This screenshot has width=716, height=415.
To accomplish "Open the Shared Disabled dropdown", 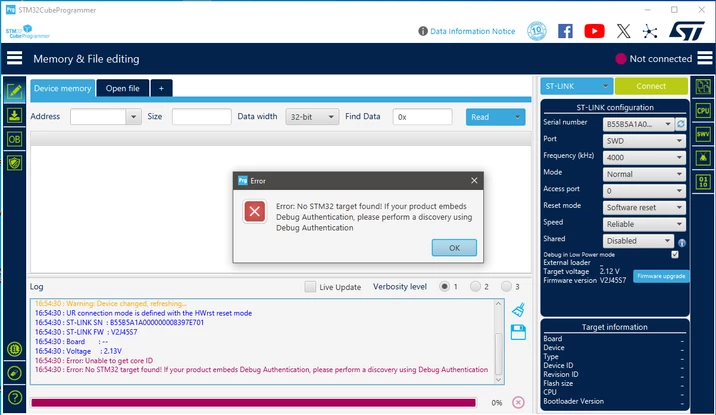I will tap(638, 241).
